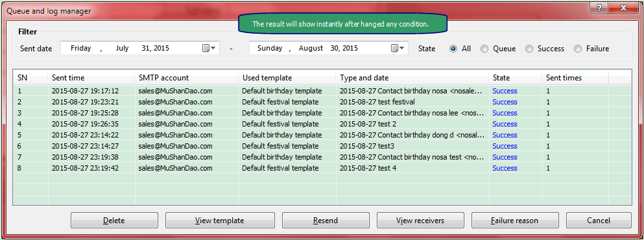
Task: Click the start date weekday Friday
Action: coord(81,48)
